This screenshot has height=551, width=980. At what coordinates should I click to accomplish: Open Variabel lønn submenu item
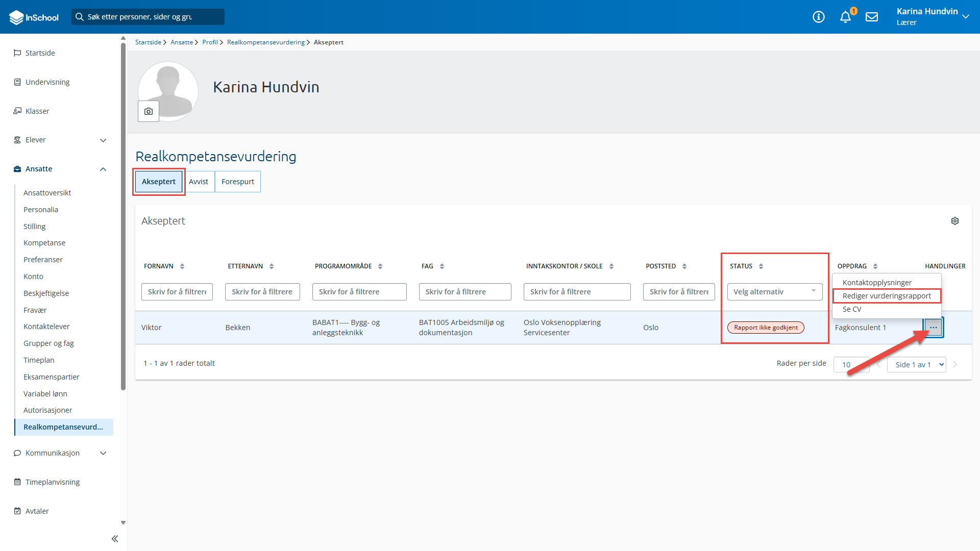click(45, 394)
